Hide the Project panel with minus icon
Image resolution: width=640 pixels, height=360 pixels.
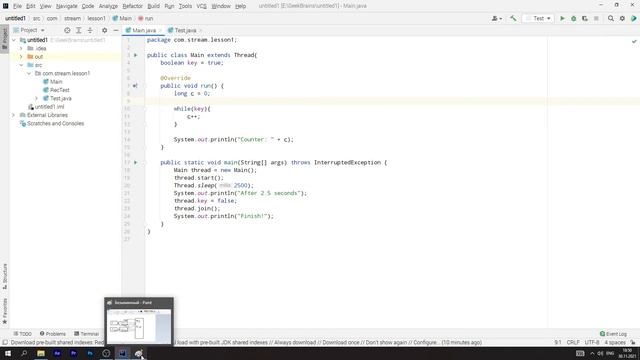pyautogui.click(x=116, y=30)
